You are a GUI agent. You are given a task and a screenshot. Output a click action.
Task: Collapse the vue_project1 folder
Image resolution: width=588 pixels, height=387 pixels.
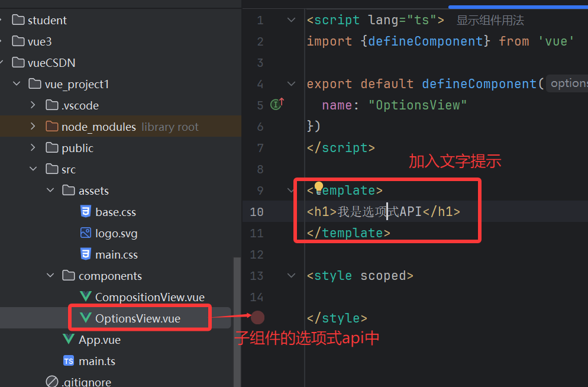click(17, 83)
